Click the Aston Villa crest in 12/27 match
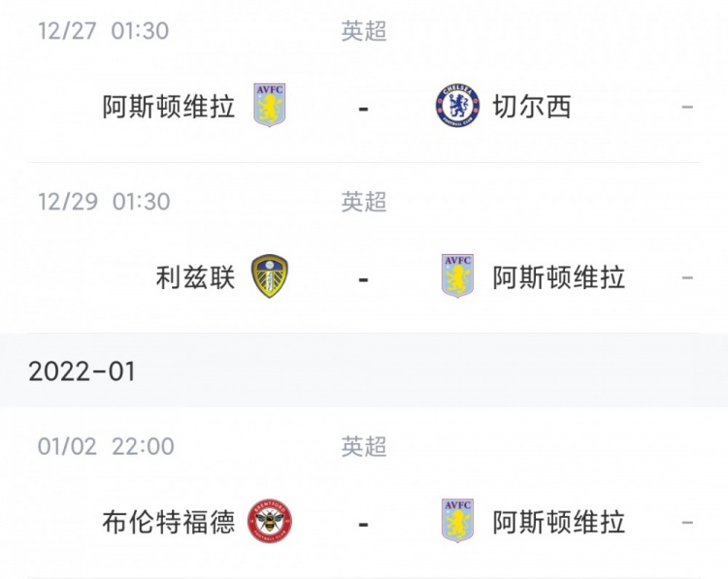 point(270,106)
